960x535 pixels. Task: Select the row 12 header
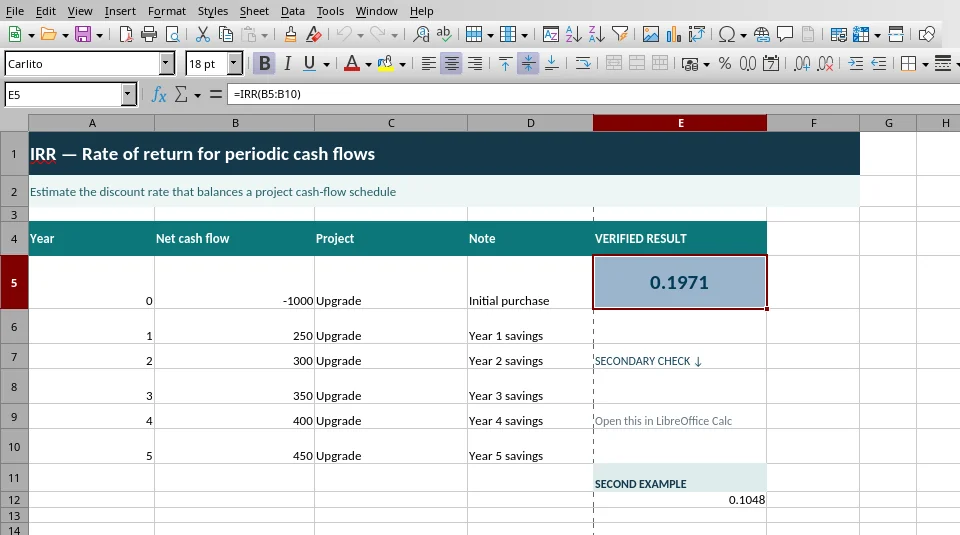pos(14,499)
